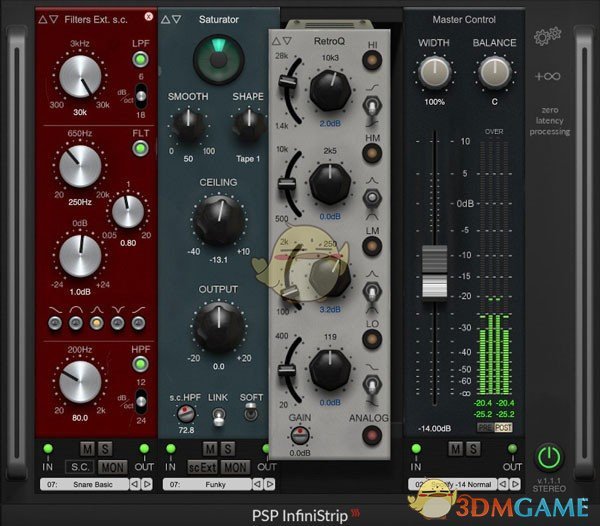Move RetroQ module down with triangle arrow
This screenshot has width=600, height=526.
tap(287, 41)
